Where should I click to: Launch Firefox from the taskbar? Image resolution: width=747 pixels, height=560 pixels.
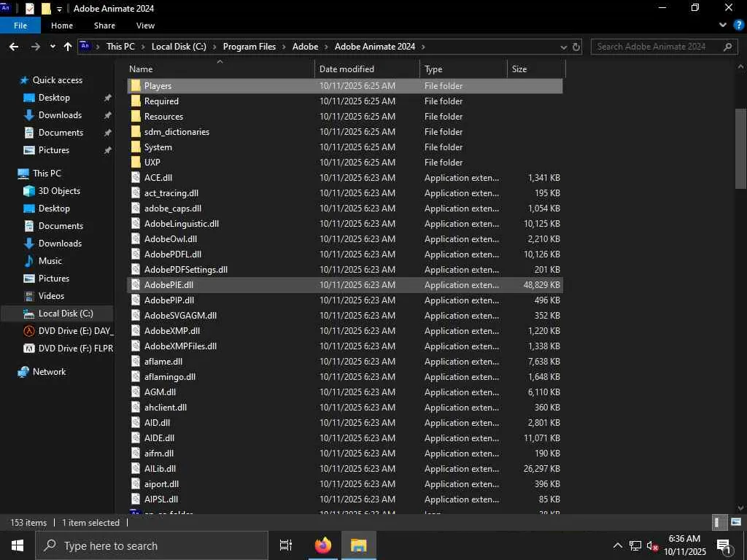(323, 545)
